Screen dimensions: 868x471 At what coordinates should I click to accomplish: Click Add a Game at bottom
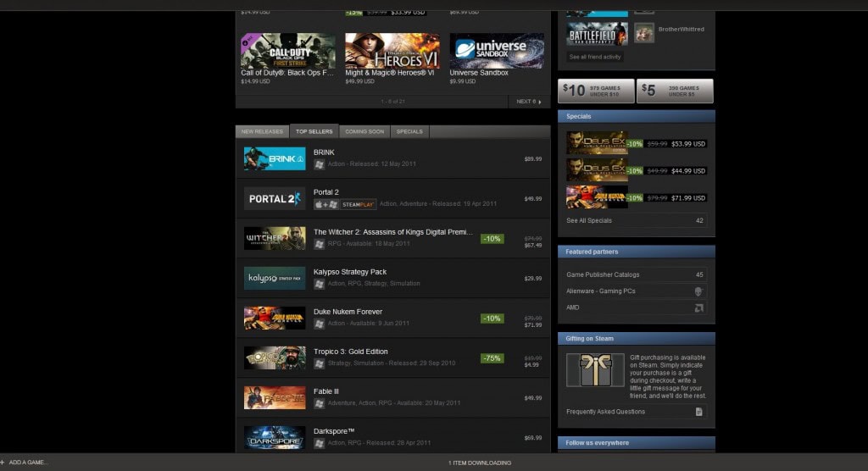tap(28, 463)
